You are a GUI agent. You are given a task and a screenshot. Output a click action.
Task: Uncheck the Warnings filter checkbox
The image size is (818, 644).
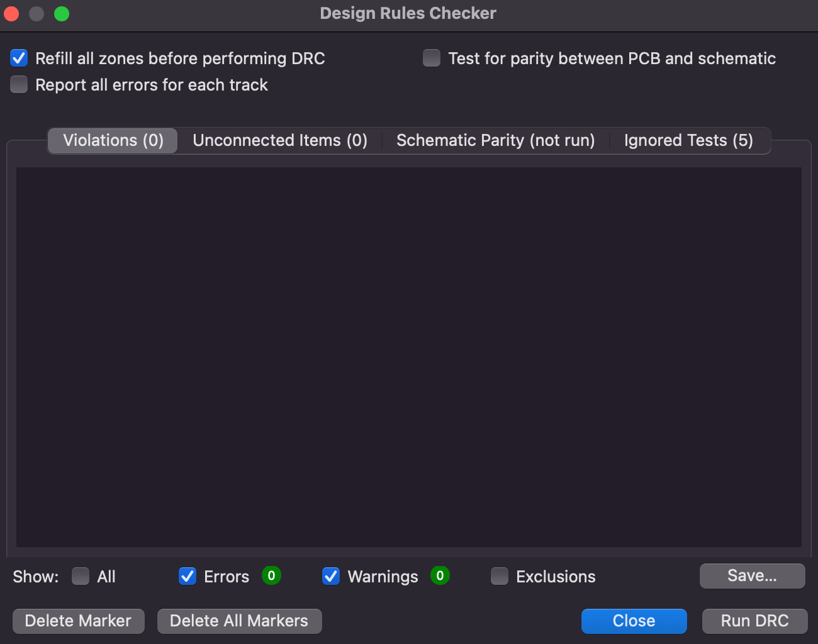(331, 576)
